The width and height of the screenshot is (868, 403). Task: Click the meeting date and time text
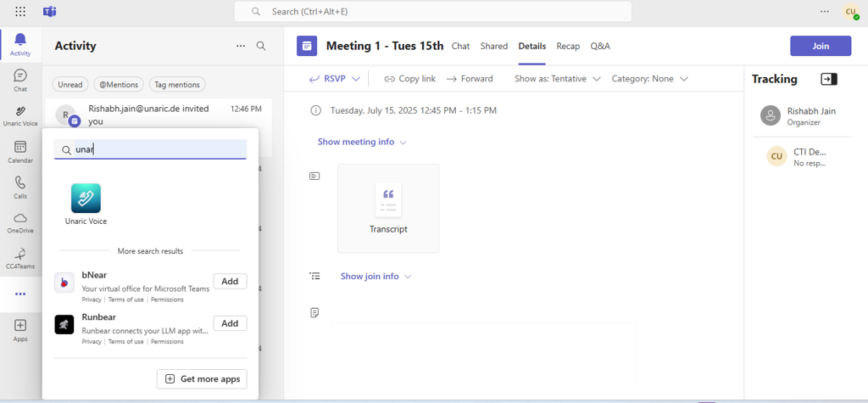[x=414, y=110]
